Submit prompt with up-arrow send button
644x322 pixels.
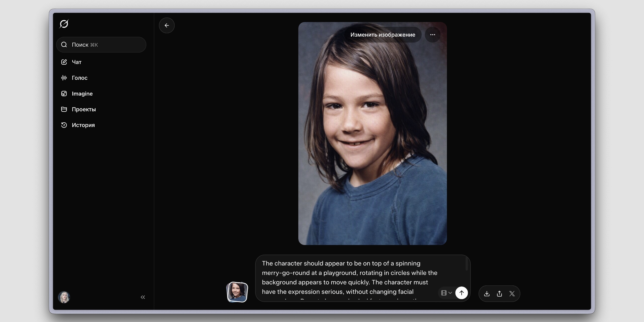click(461, 293)
